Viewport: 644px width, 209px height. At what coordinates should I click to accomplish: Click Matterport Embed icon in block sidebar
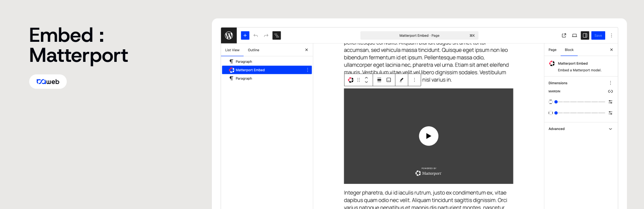(x=552, y=64)
